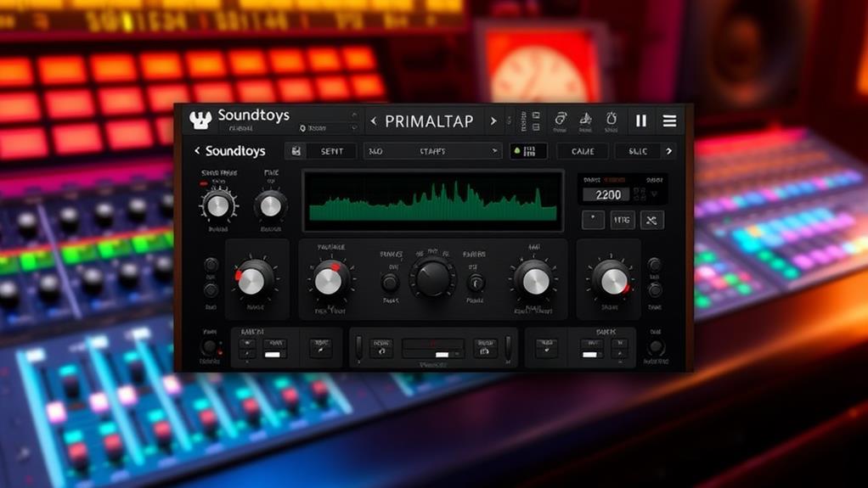Select the SLIC tab
Image resolution: width=868 pixels, height=488 pixels.
click(638, 151)
